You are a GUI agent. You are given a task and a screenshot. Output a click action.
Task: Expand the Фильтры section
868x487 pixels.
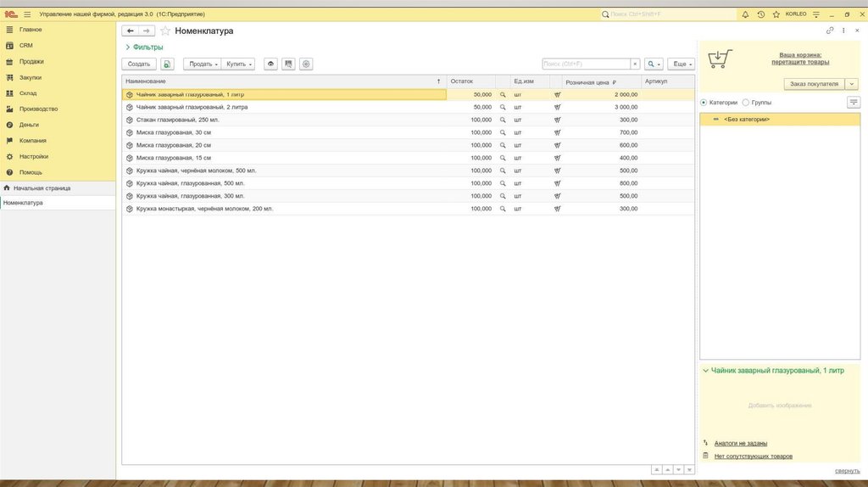click(x=144, y=48)
